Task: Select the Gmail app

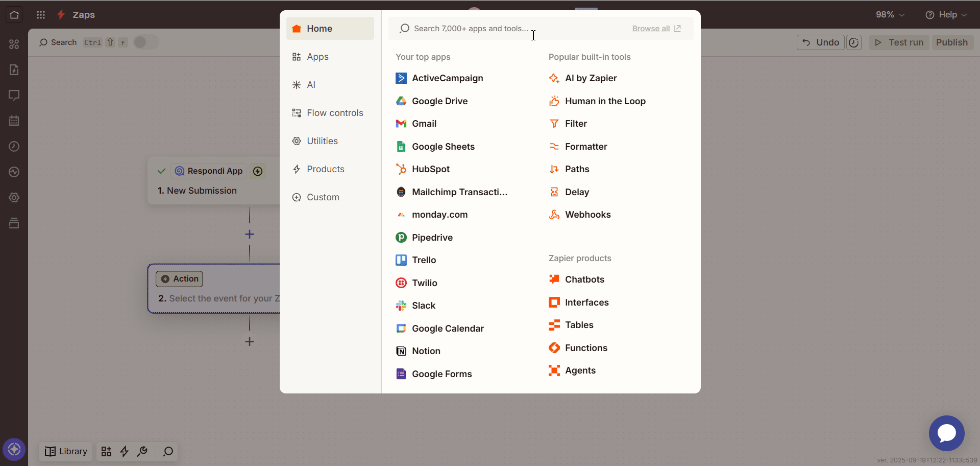Action: tap(416, 124)
